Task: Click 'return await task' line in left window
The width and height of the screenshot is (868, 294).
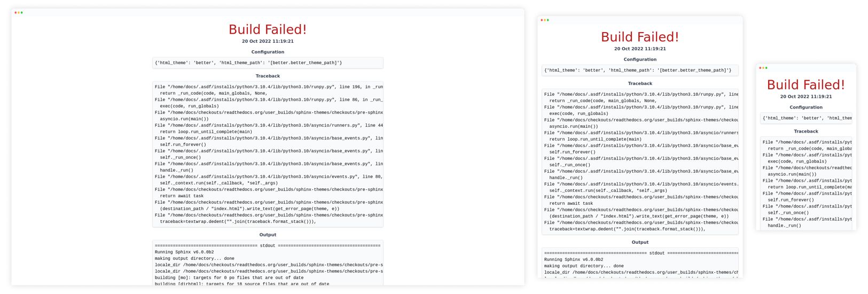Action: coord(182,196)
